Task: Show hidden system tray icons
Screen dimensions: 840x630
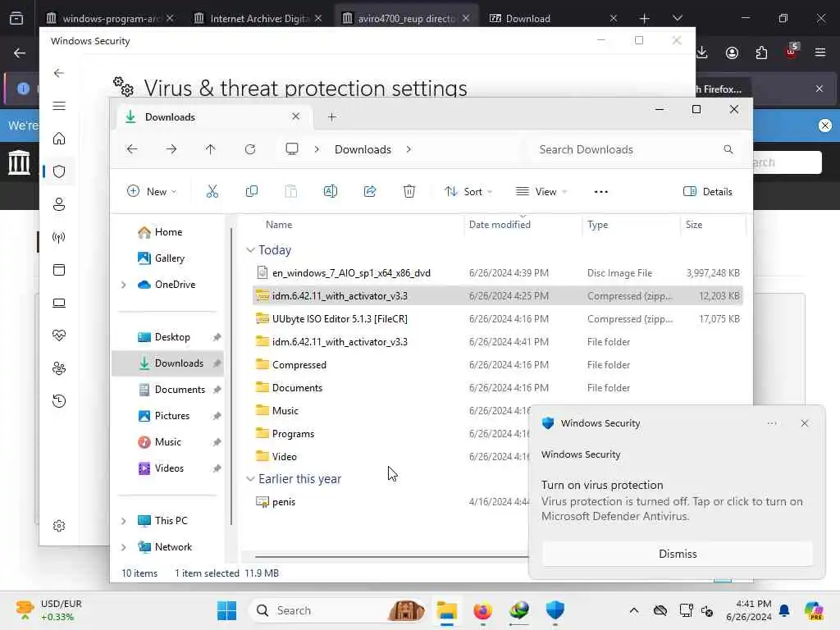Action: tap(634, 610)
